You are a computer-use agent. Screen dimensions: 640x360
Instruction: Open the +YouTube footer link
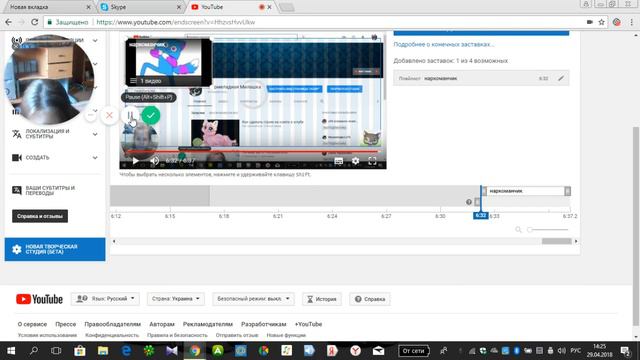308,324
